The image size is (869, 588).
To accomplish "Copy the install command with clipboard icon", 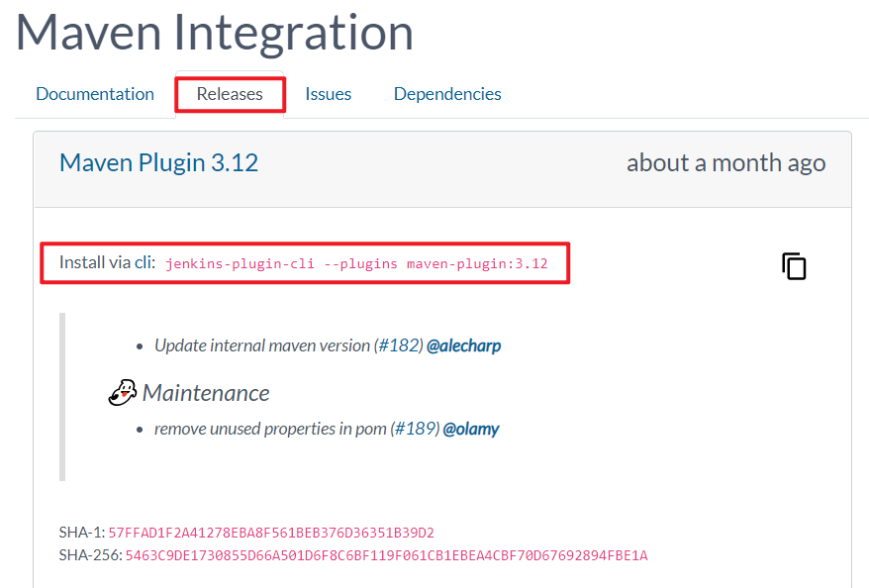I will coord(794,266).
